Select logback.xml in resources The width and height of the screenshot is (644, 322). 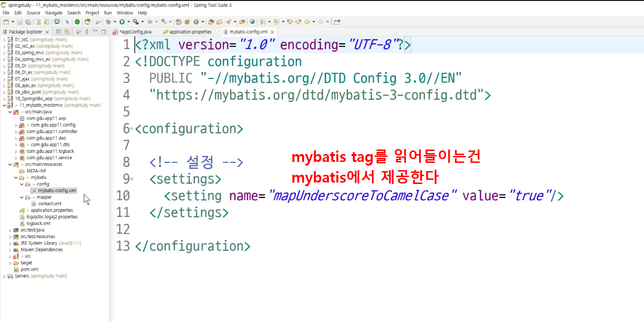(38, 223)
